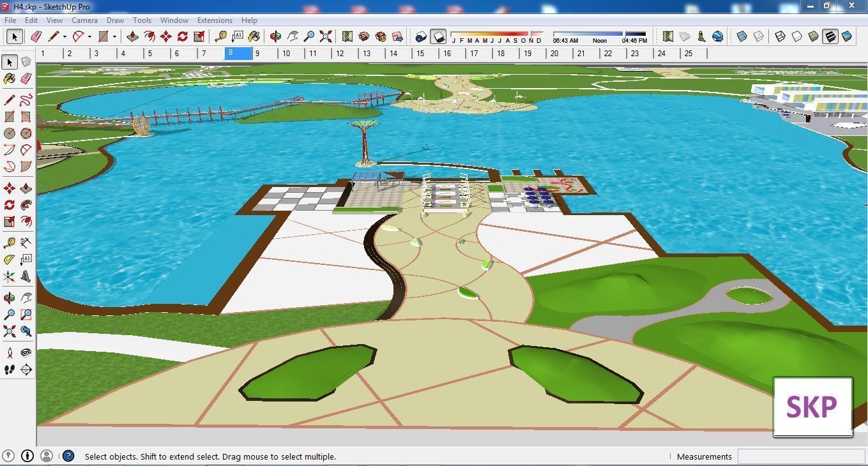Select the Polygon tool in the left toolbar
Screen dimensions: 868x466
point(26,133)
